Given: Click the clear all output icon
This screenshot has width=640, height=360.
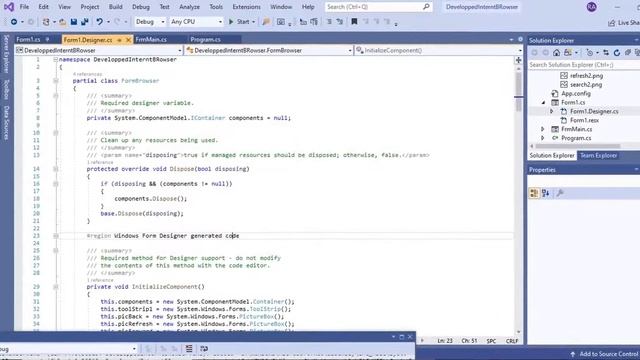Looking at the screenshot, I should click(189, 348).
